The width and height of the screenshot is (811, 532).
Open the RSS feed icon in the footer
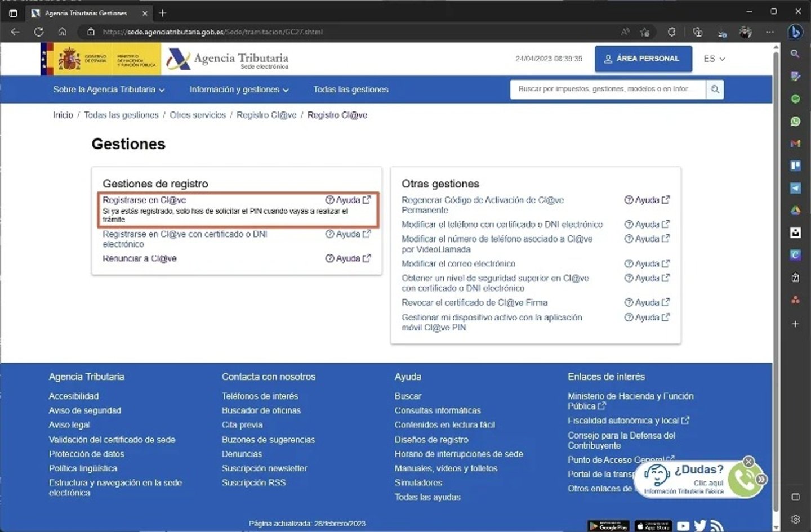716,525
